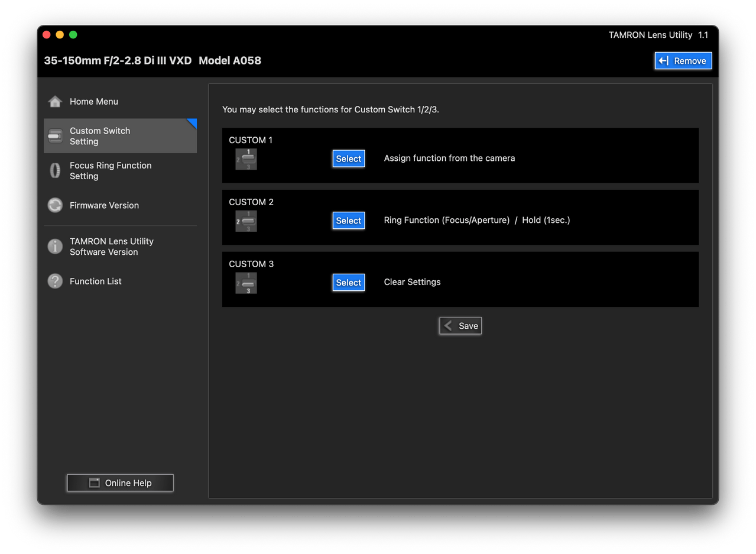756x554 pixels.
Task: Click the lens name 35-150mm F/2-2.8 Di III VXD
Action: click(x=118, y=60)
